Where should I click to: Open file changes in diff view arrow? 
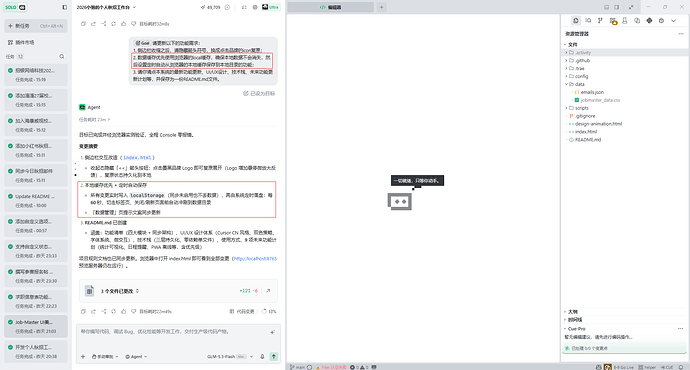268,291
